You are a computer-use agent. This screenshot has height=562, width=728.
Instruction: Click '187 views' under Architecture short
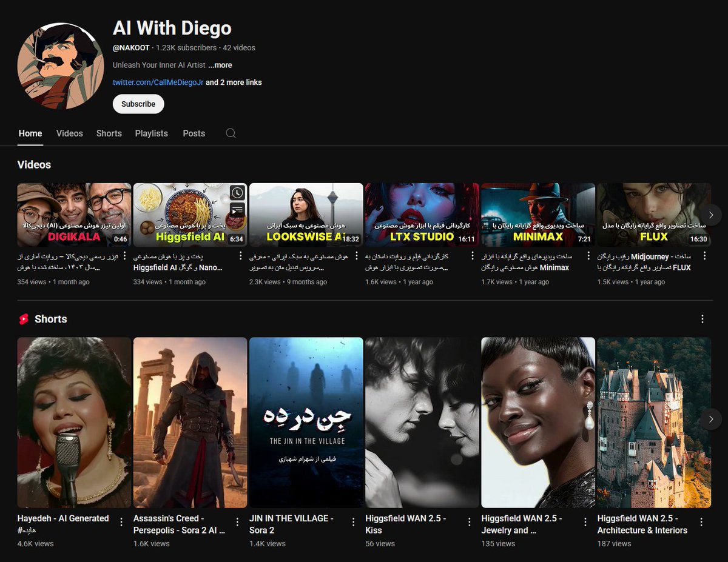click(x=614, y=544)
